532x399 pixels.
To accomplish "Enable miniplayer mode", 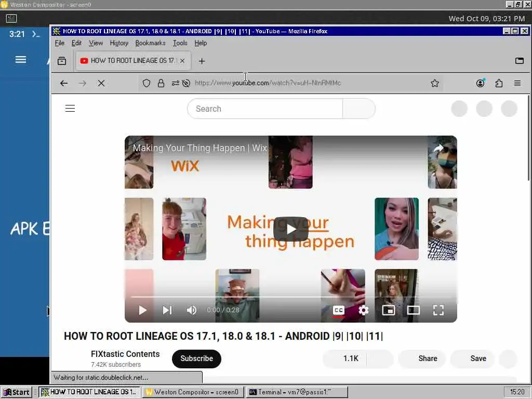I will coord(389,310).
